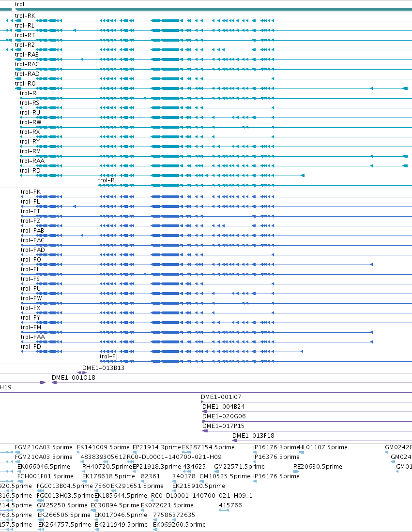Viewport: 412px width, 532px height.
Task: Click the trol-PS protein label
Action: [x=30, y=279]
